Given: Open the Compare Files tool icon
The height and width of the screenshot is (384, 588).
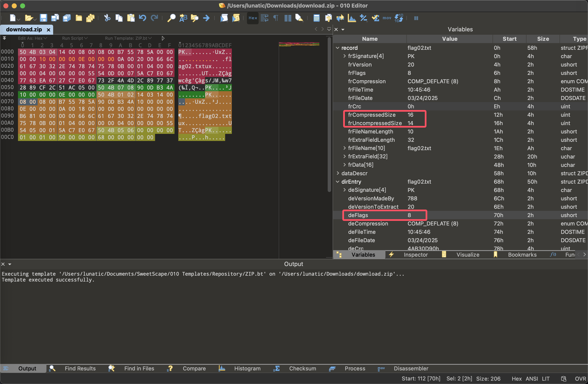Looking at the screenshot, I should [328, 18].
